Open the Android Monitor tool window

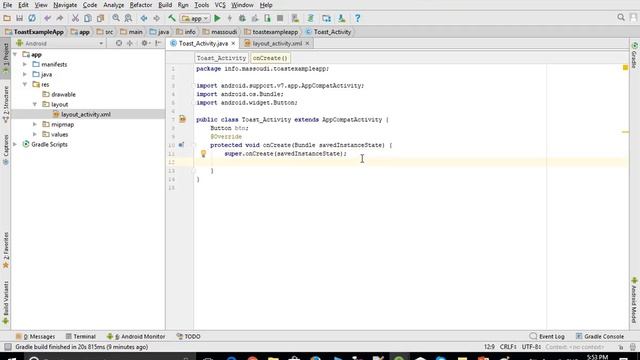136,336
